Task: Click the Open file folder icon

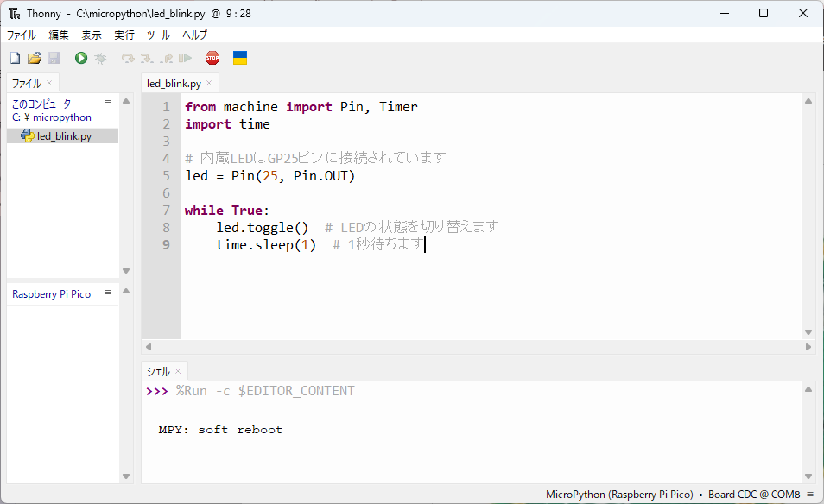Action: click(x=35, y=58)
